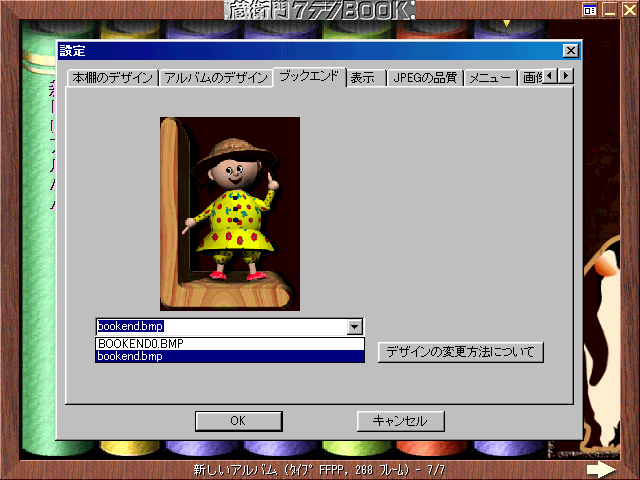Dismiss dialog with キャンセル button
This screenshot has height=480, width=640.
pyautogui.click(x=400, y=421)
